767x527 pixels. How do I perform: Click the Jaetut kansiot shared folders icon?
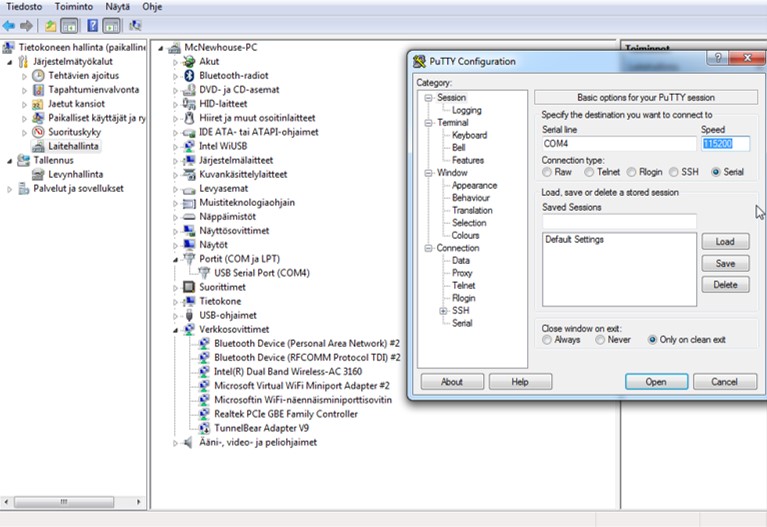click(38, 104)
